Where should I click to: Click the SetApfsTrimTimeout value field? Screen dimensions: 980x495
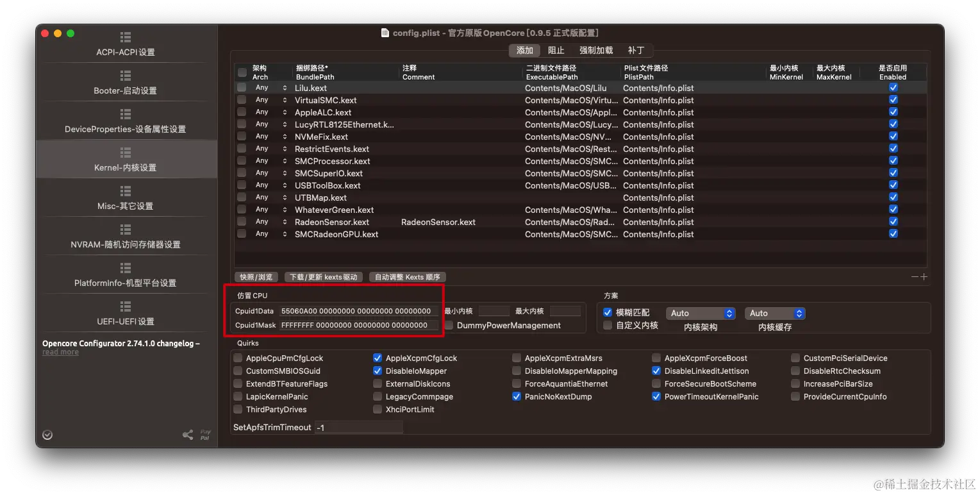(358, 427)
